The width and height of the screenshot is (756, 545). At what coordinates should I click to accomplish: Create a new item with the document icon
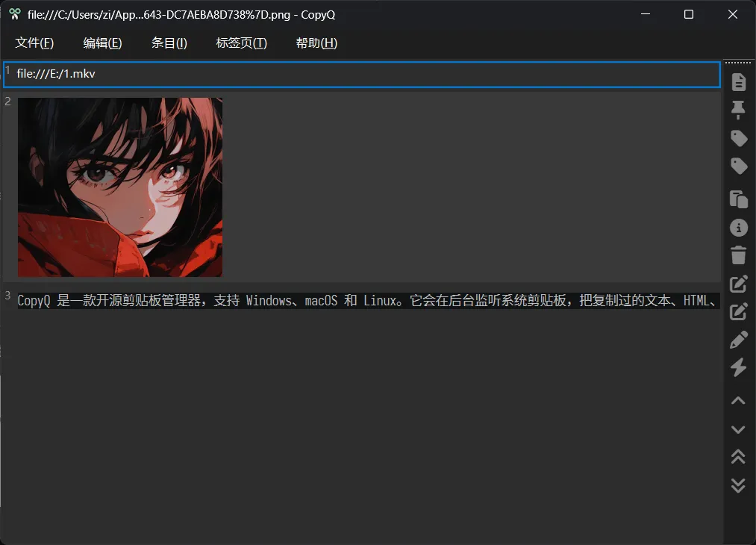click(738, 82)
